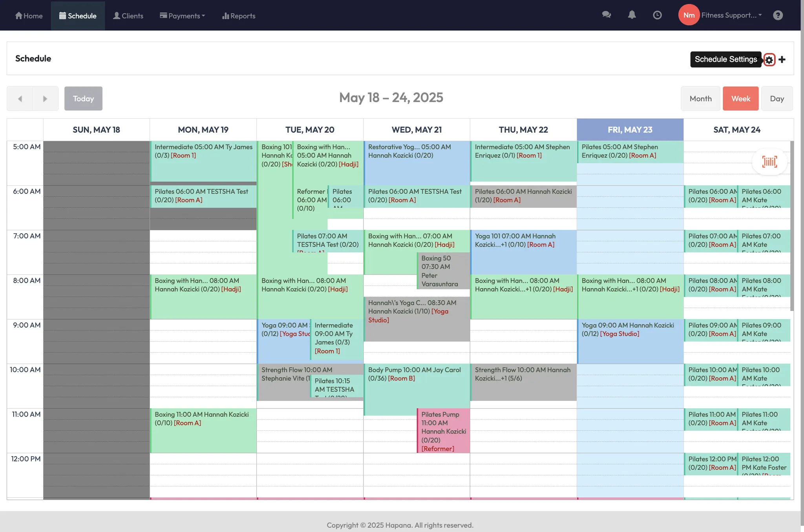
Task: Select the Week view button
Action: 740,99
